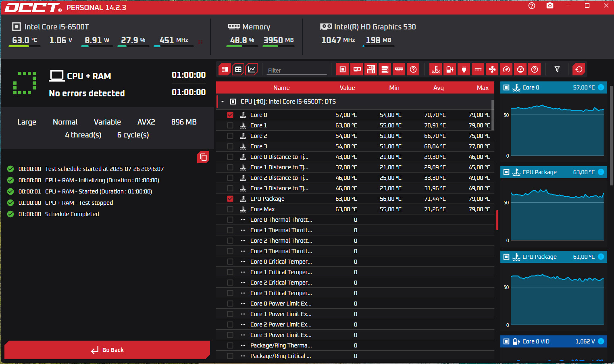
Task: Take a screenshot with the camera icon
Action: 550,6
